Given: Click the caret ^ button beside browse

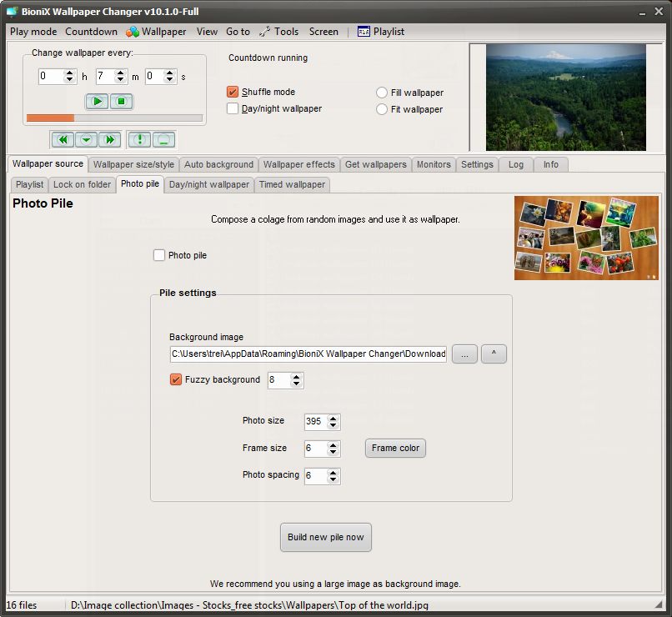Looking at the screenshot, I should pyautogui.click(x=494, y=354).
